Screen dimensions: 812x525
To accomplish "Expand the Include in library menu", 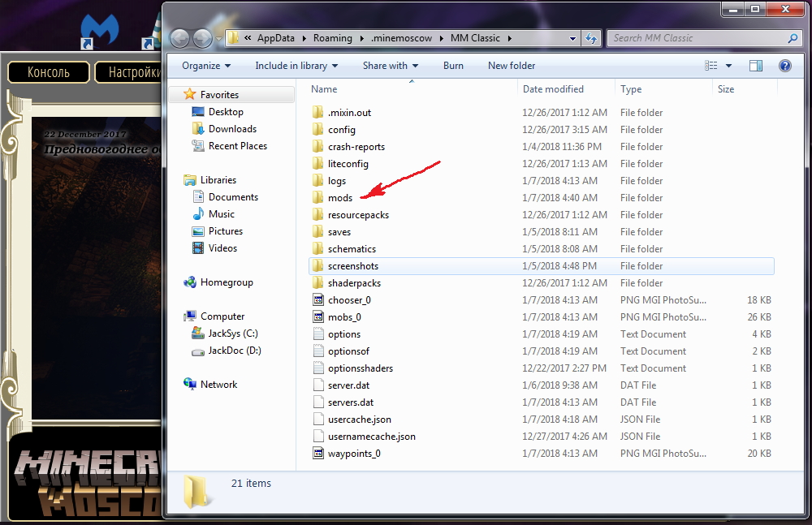I will (x=296, y=66).
